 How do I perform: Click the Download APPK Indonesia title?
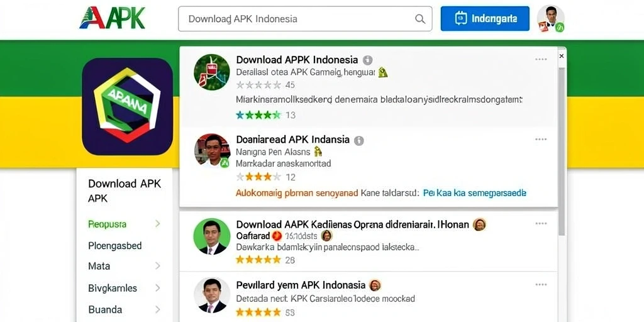[297, 60]
